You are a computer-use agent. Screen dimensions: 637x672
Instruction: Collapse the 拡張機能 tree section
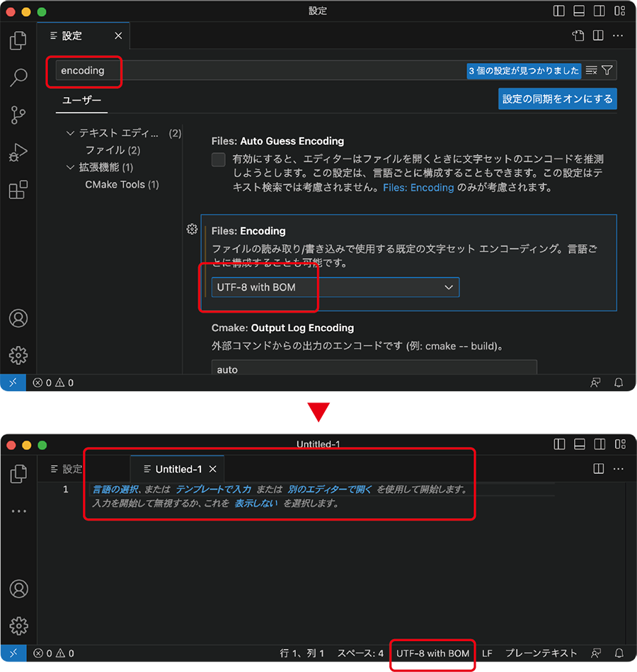click(70, 168)
